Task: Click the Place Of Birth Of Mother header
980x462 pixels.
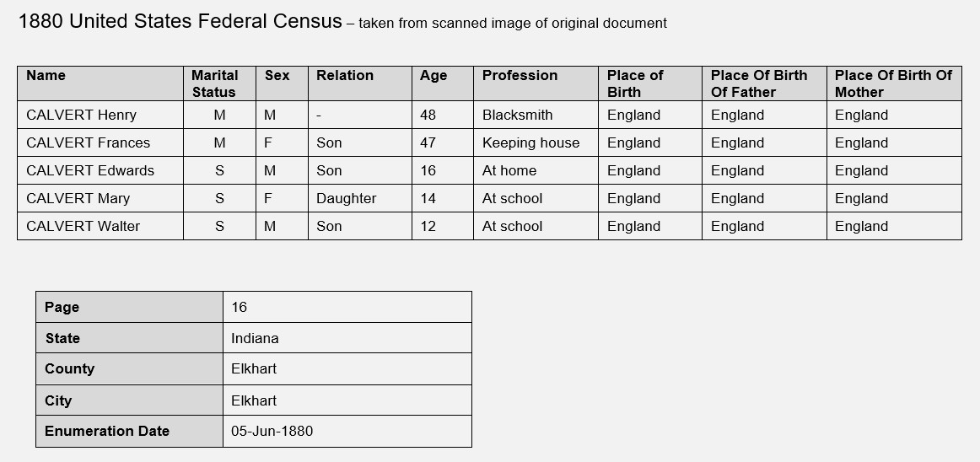Action: click(x=894, y=83)
